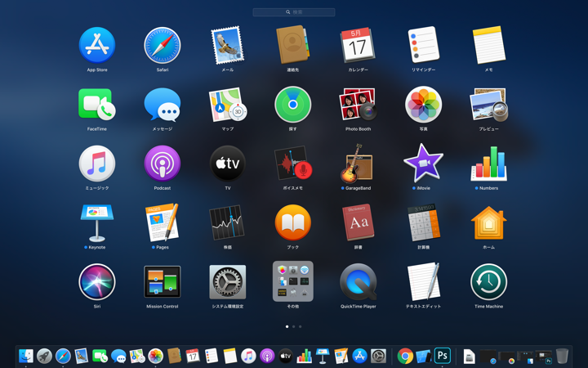
Task: Open Notes from the Dock
Action: (x=229, y=356)
